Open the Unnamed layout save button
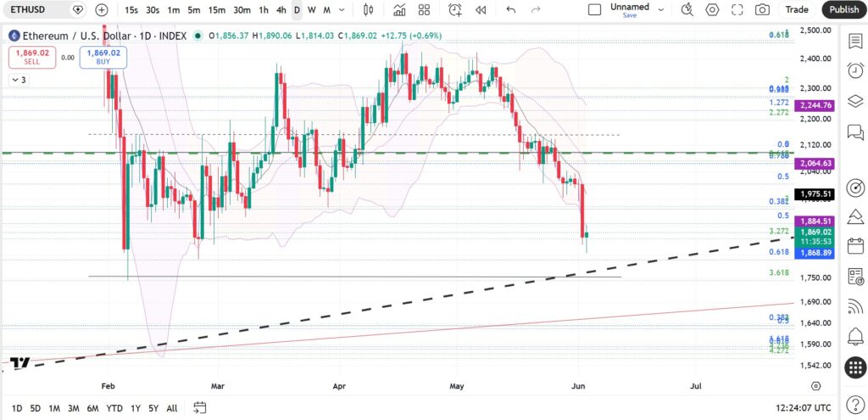 (x=630, y=9)
